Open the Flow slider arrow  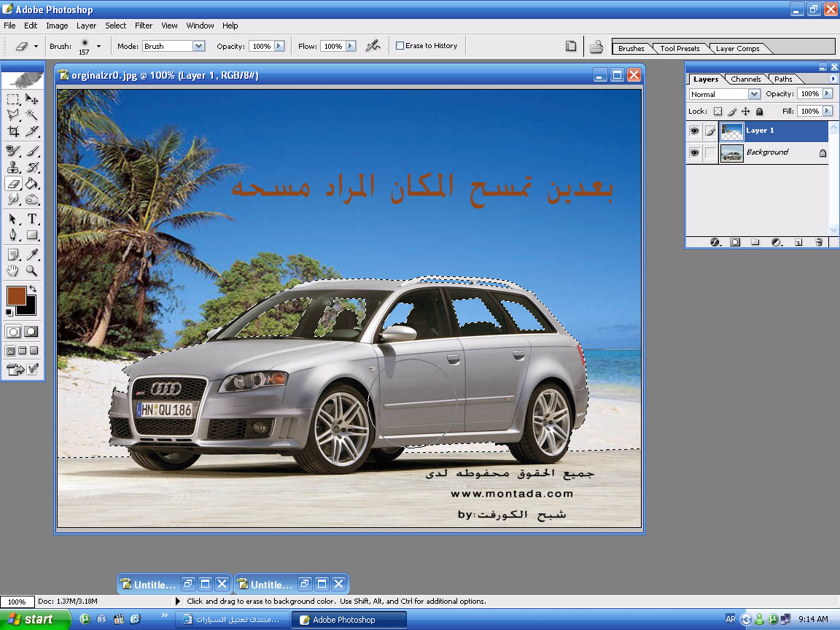[x=350, y=46]
